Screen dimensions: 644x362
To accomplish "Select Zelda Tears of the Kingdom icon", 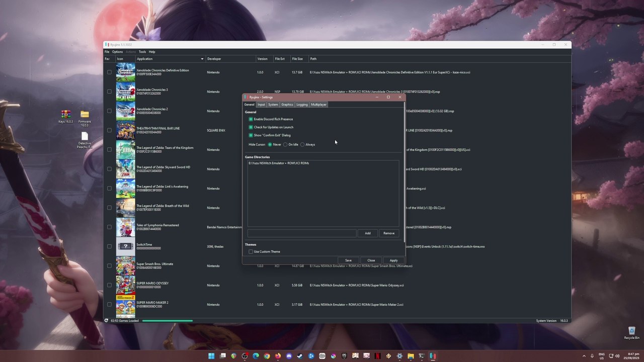I will (x=125, y=150).
